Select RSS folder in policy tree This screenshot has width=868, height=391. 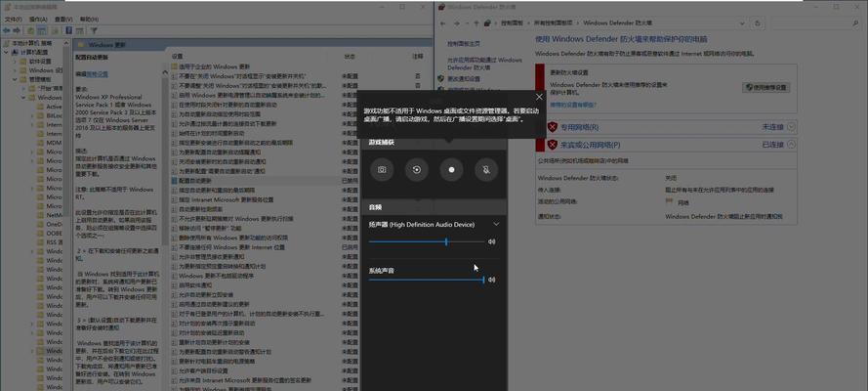pos(51,242)
